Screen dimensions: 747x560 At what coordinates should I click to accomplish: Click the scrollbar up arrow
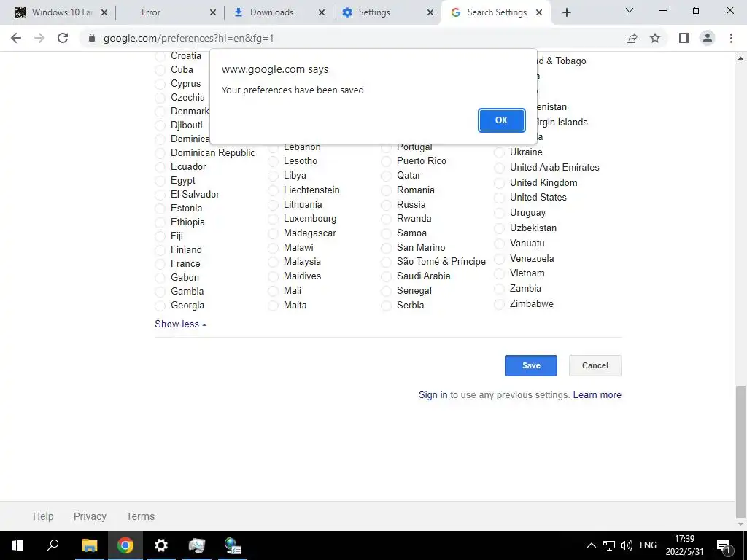coord(741,58)
